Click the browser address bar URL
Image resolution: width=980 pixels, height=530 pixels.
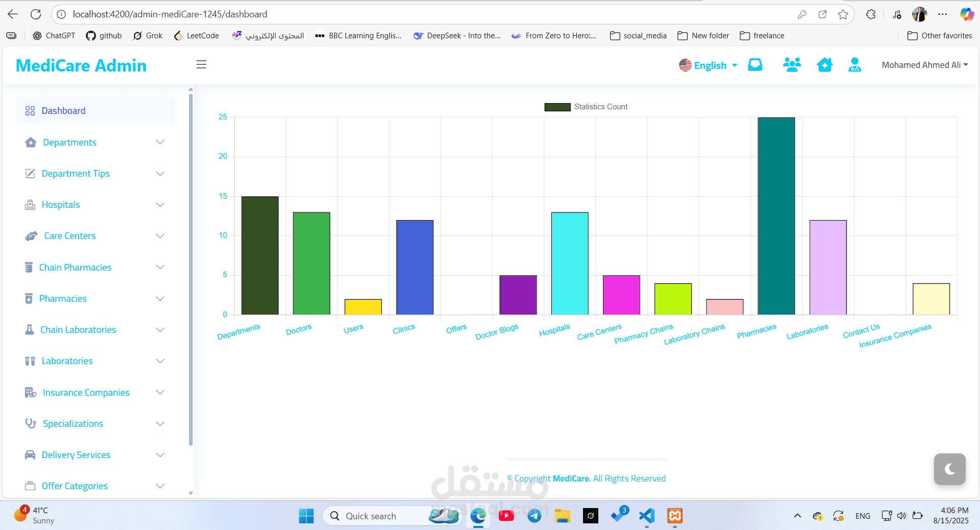pyautogui.click(x=170, y=14)
